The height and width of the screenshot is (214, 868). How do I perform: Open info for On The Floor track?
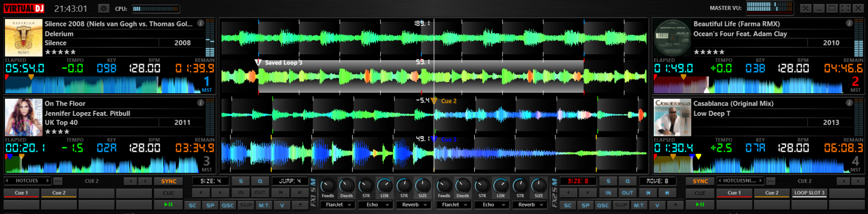click(201, 103)
